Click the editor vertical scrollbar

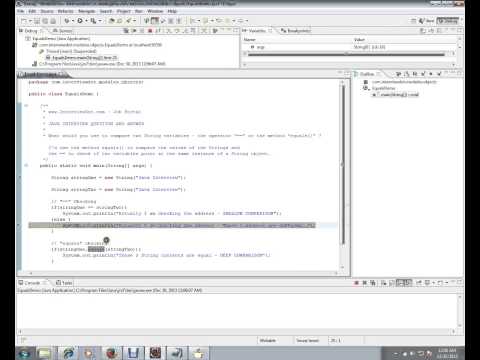coord(342,165)
